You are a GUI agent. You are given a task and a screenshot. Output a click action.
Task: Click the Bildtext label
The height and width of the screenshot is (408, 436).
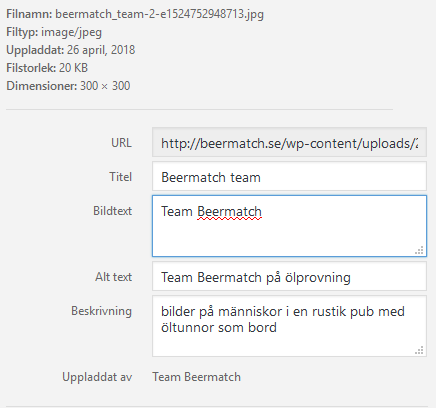[112, 211]
